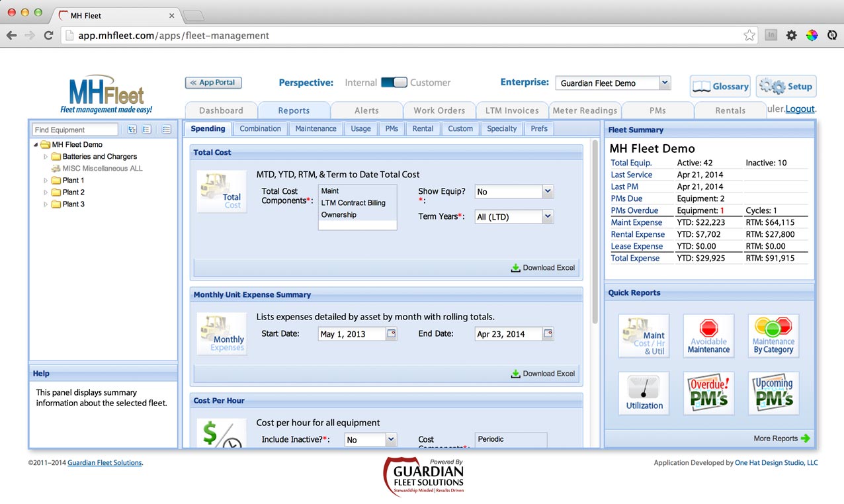Expand the Plant 3 folder

[x=46, y=204]
